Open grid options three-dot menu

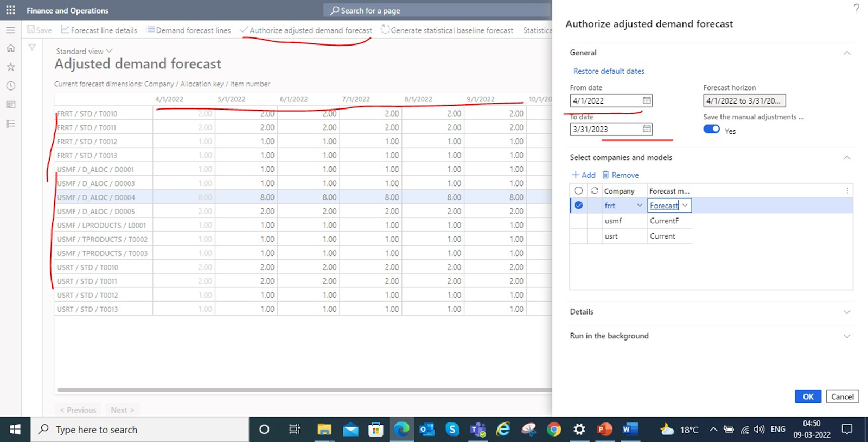click(x=847, y=190)
